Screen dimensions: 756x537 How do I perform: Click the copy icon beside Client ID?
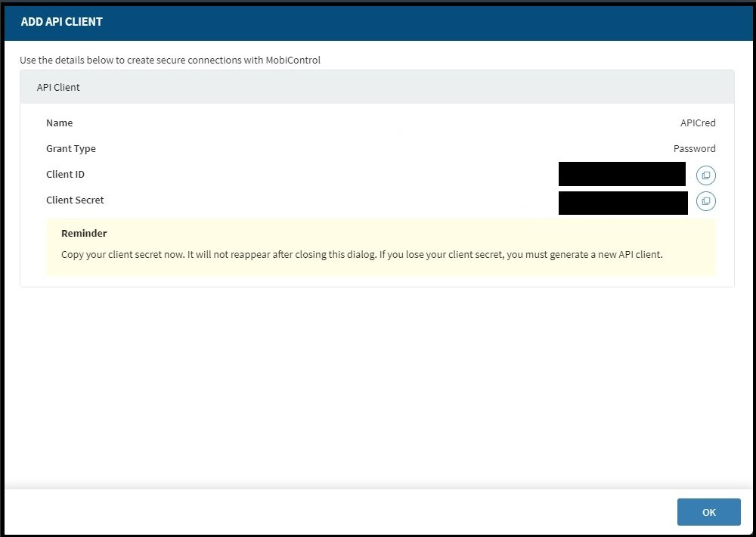[705, 175]
